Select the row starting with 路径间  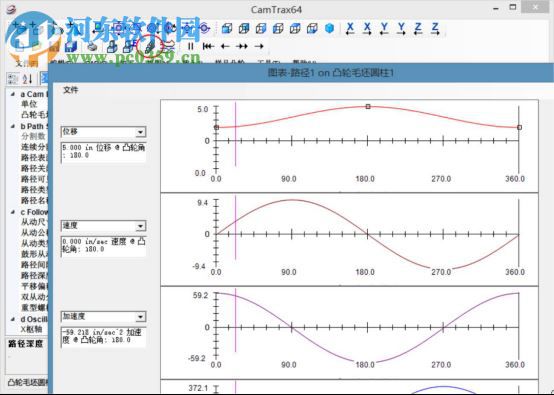click(x=34, y=265)
